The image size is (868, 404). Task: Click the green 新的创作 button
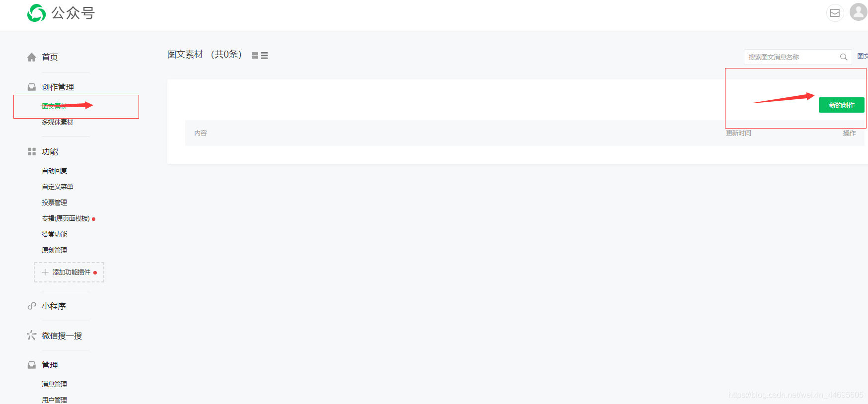point(841,105)
